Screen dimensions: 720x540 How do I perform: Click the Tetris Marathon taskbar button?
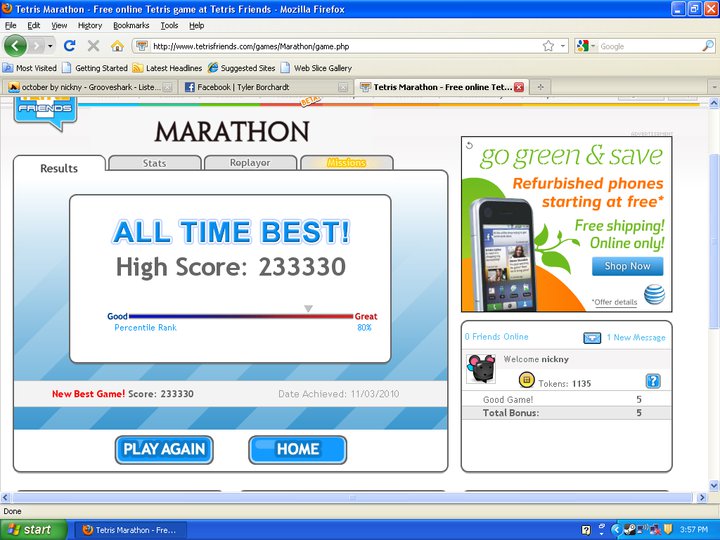pos(130,530)
